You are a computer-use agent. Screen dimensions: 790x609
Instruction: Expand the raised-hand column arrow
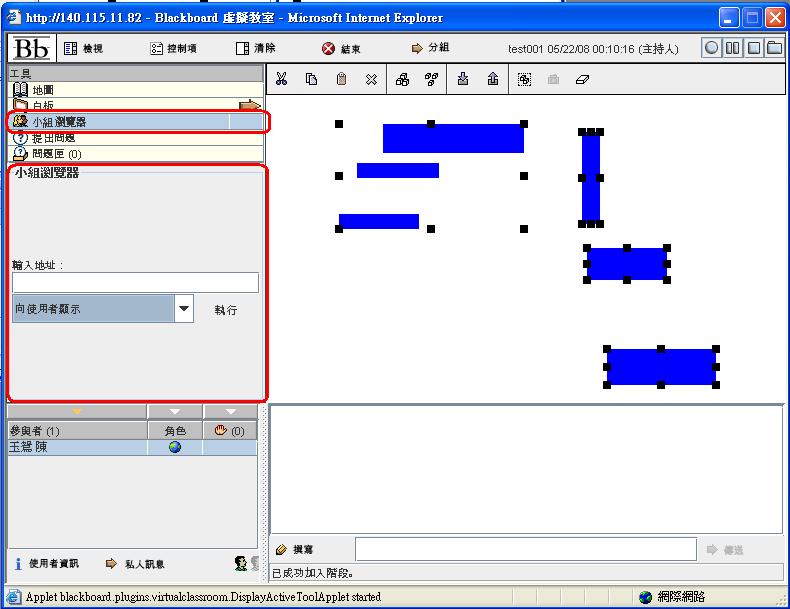(231, 412)
